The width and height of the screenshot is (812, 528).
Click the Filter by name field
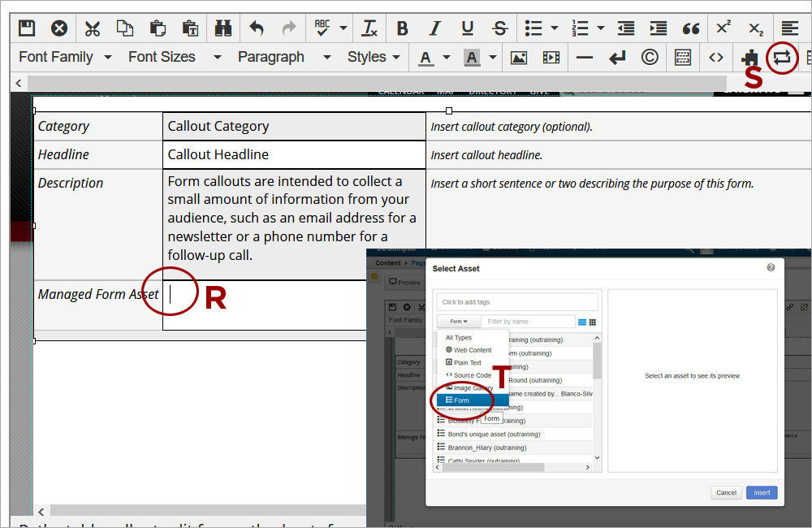(528, 322)
